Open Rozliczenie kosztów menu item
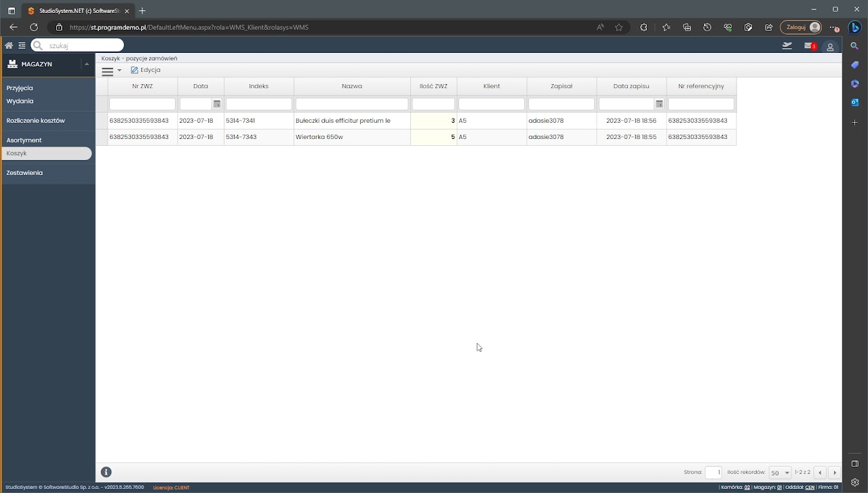 (x=35, y=121)
